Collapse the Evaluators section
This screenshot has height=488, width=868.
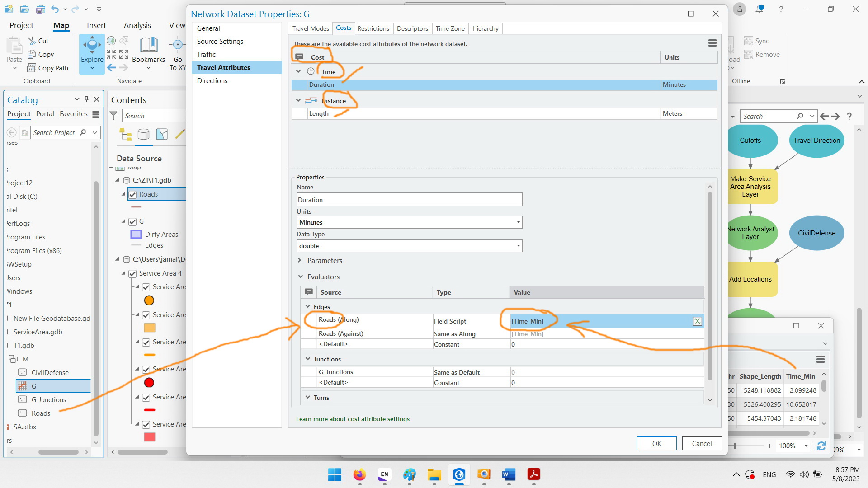click(300, 277)
